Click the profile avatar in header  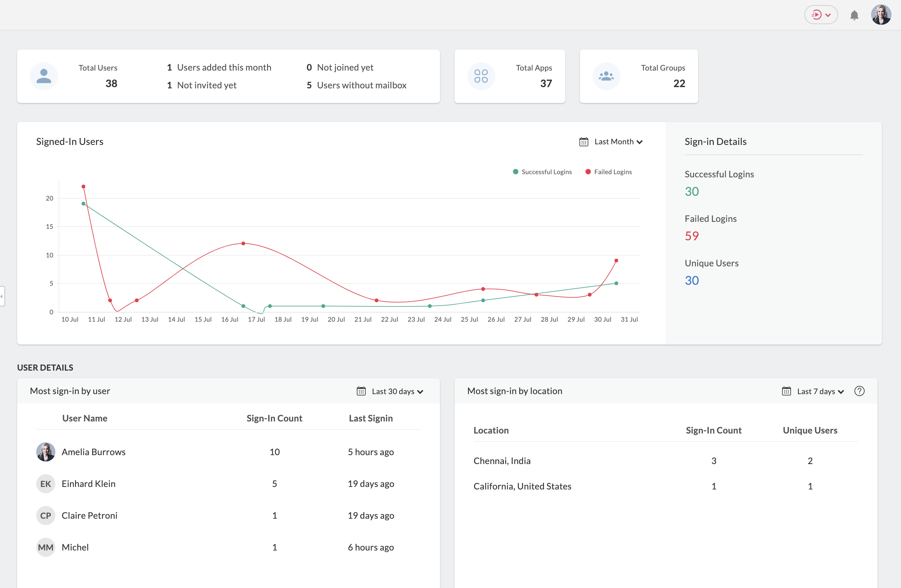point(881,15)
